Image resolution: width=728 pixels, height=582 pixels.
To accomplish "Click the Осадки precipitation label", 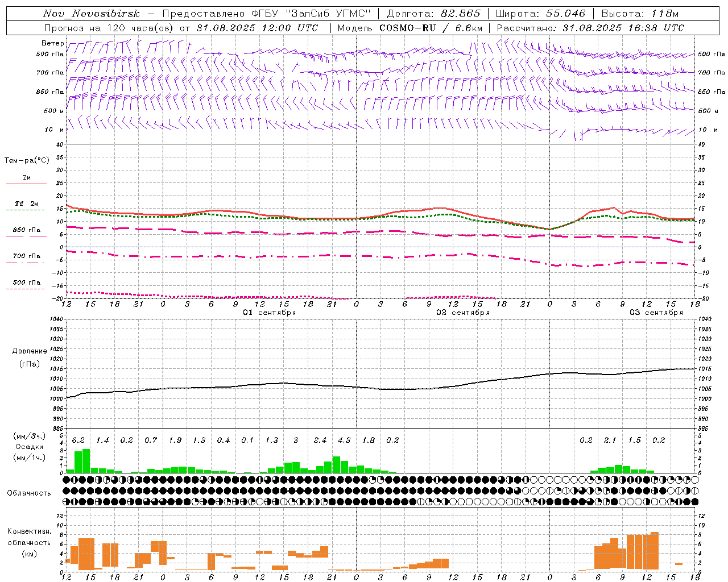I will tap(29, 447).
